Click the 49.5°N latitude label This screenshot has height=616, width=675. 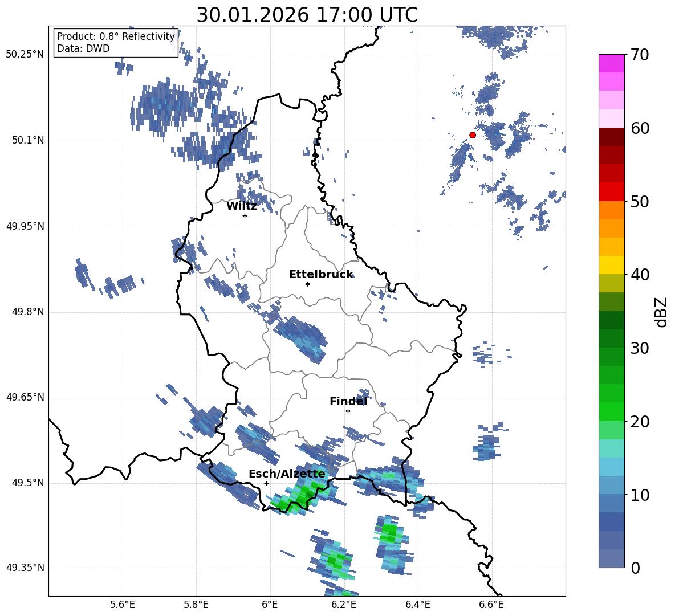[27, 483]
